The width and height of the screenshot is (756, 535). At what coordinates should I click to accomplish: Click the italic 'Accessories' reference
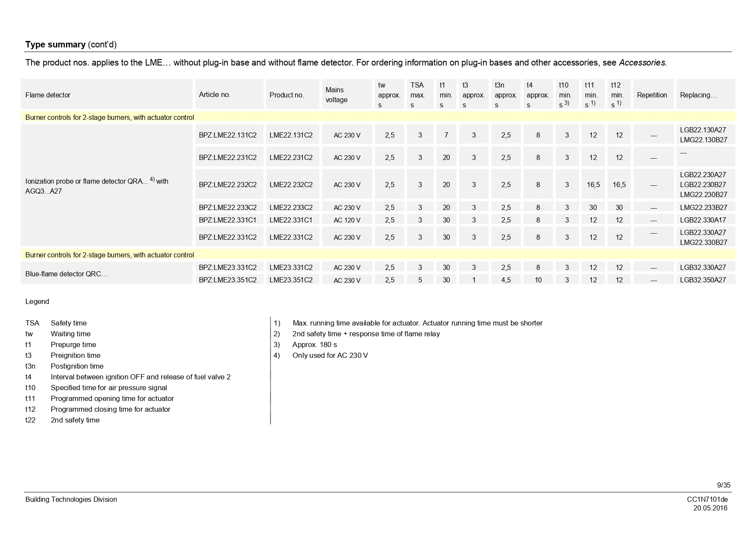(642, 63)
